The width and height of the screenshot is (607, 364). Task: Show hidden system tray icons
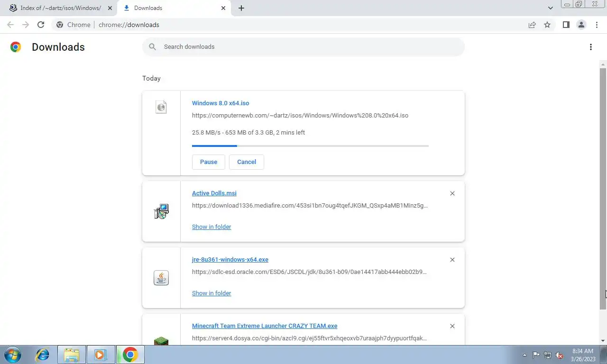click(524, 355)
